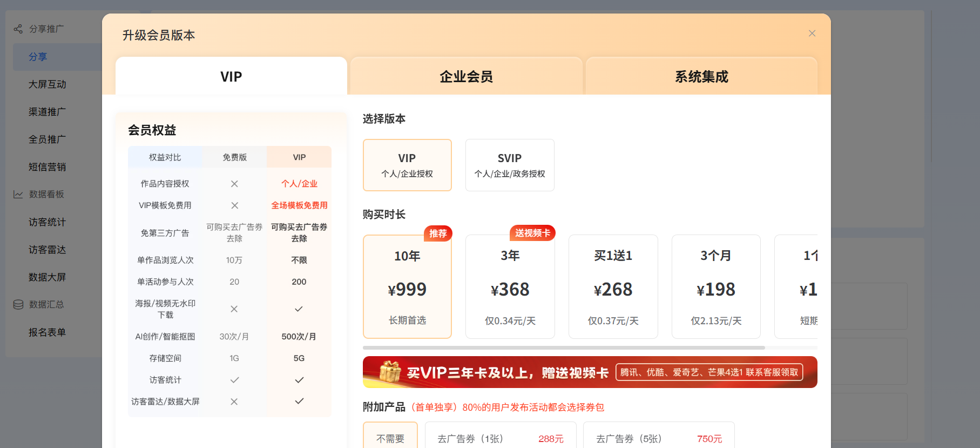Click the 推荐 badge on 10年 plan
The image size is (980, 448).
coord(438,233)
